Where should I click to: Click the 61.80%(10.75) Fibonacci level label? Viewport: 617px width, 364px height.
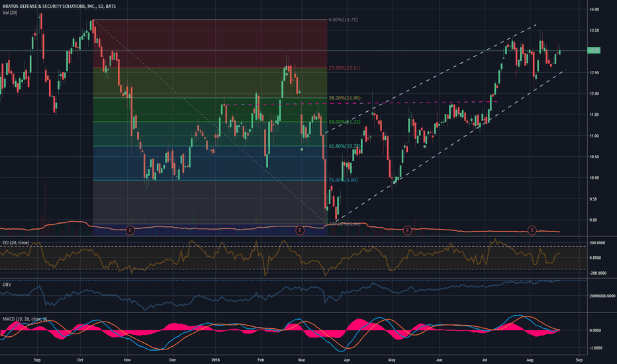(344, 146)
